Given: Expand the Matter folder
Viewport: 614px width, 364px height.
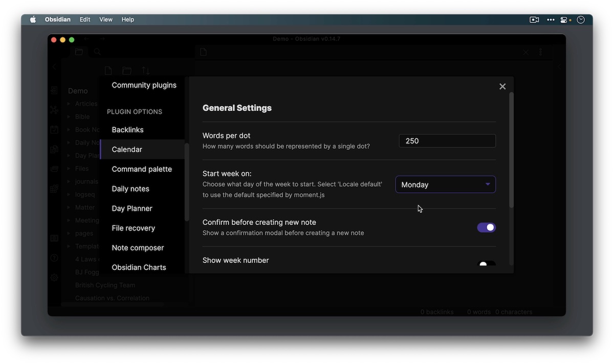Looking at the screenshot, I should [69, 208].
